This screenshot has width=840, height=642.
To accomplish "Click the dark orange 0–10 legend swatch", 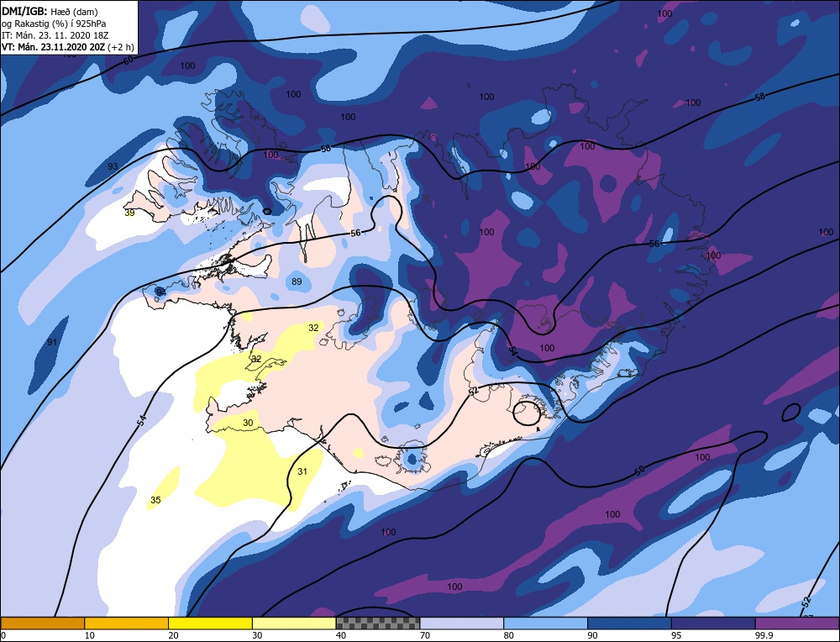I will [x=42, y=623].
